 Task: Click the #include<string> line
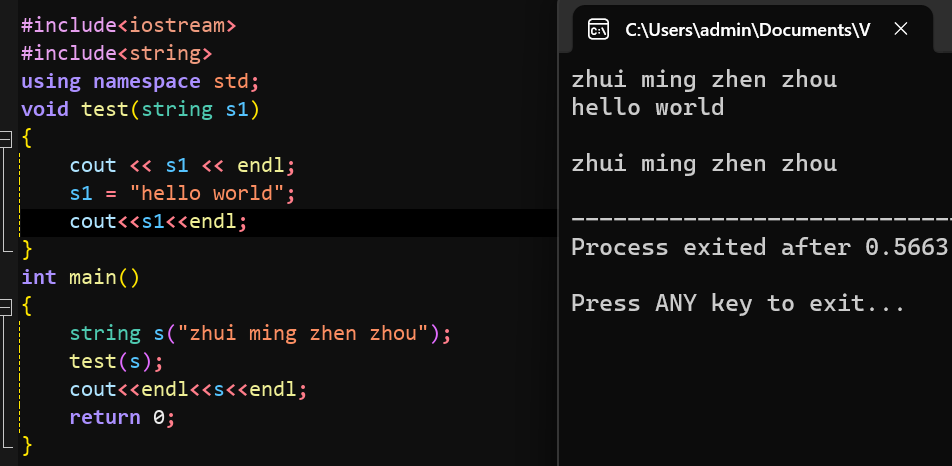point(117,53)
